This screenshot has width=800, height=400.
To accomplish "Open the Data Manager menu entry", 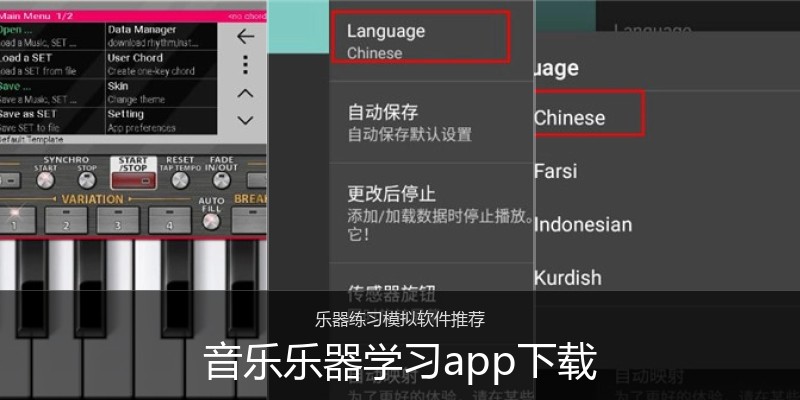I will (x=161, y=36).
